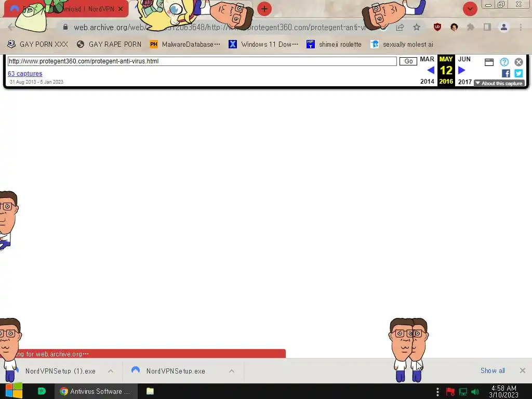532x399 pixels.
Task: Share capture on Facebook
Action: [506, 73]
